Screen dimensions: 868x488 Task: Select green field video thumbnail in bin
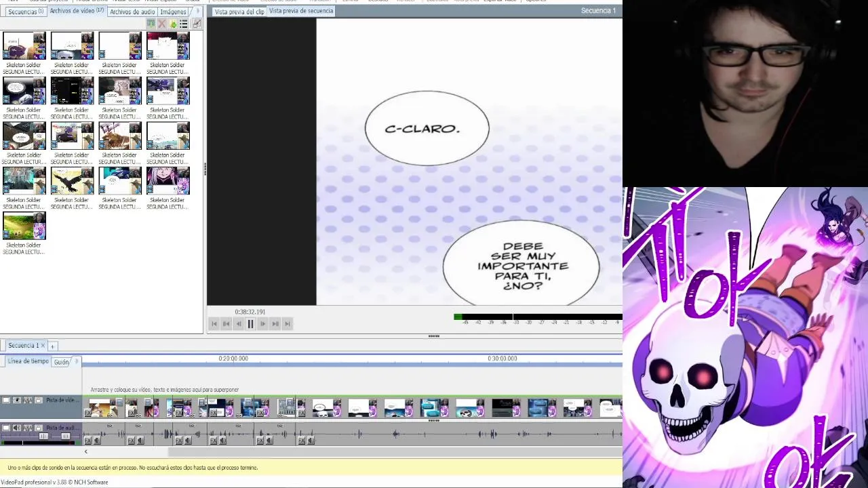click(x=24, y=226)
